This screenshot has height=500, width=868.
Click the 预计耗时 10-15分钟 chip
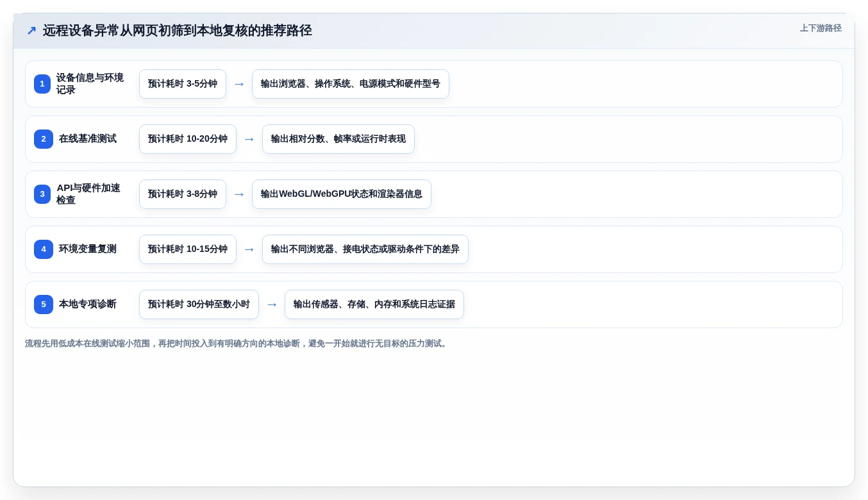(188, 249)
